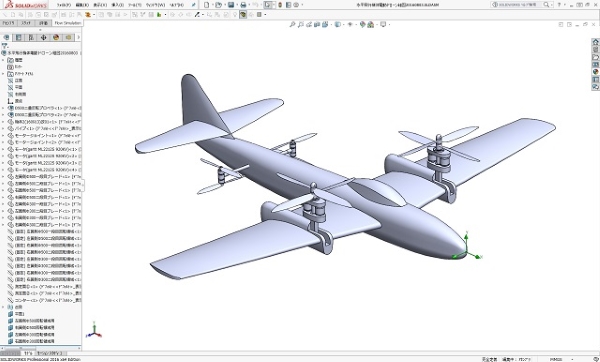Image resolution: width=600 pixels, height=362 pixels.
Task: Click Zoom to Area in the heads-up toolbar
Action: pos(300,24)
